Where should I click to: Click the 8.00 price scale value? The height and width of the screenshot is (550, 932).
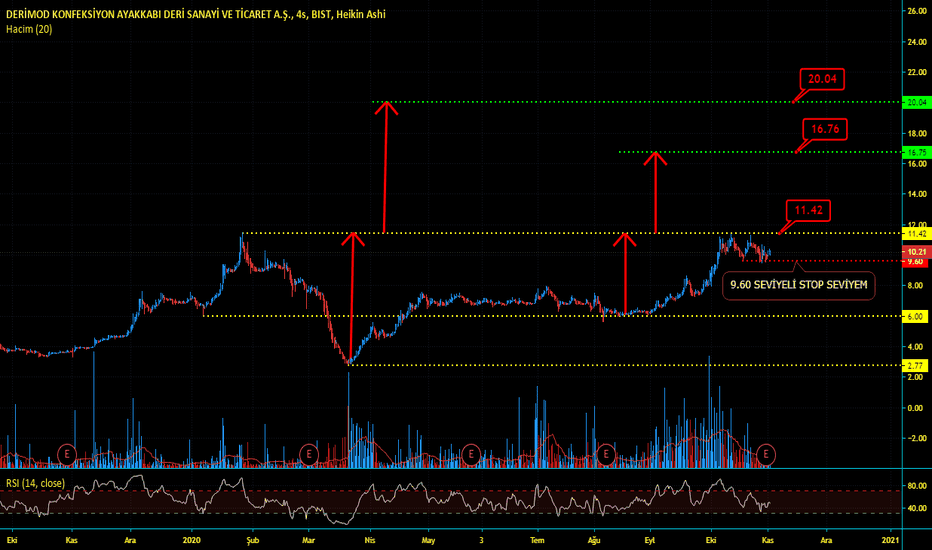point(915,285)
